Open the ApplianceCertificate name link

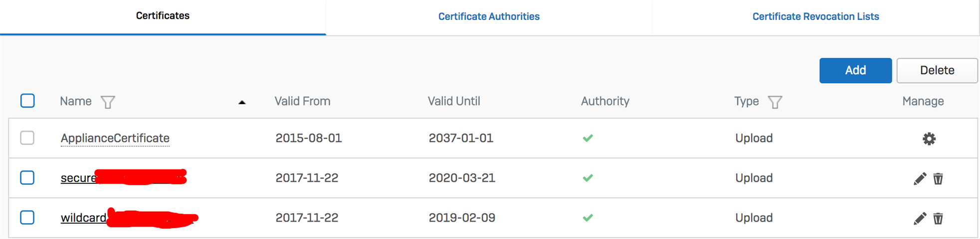coord(115,138)
